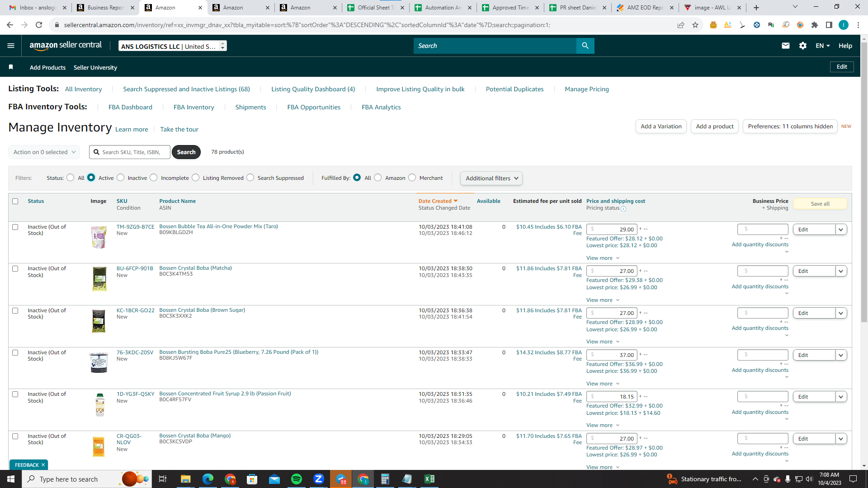Reload the page with browser refresh icon
This screenshot has height=488, width=868.
coord(39,25)
